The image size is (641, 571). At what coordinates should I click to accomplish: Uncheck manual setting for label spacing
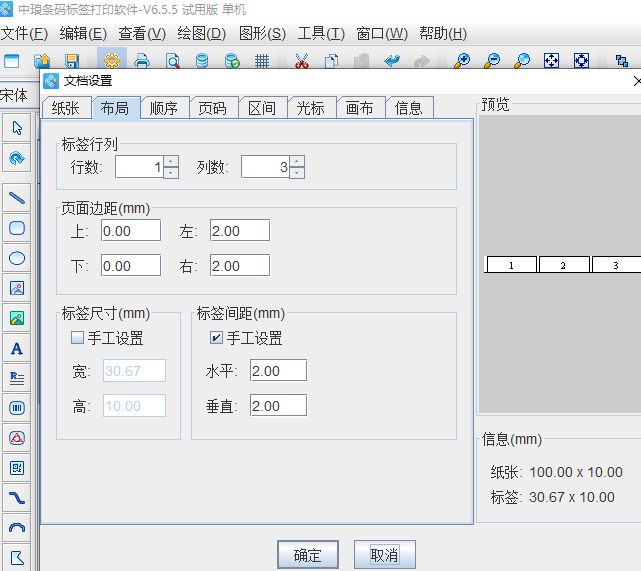point(216,339)
